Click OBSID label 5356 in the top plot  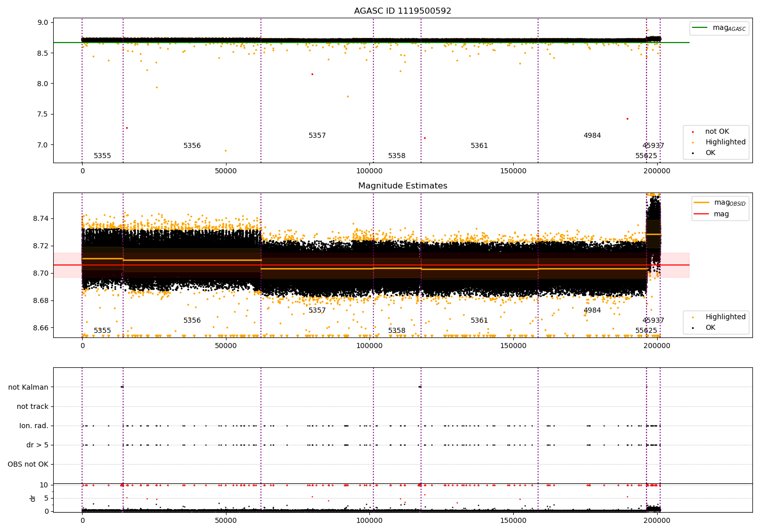pyautogui.click(x=192, y=146)
